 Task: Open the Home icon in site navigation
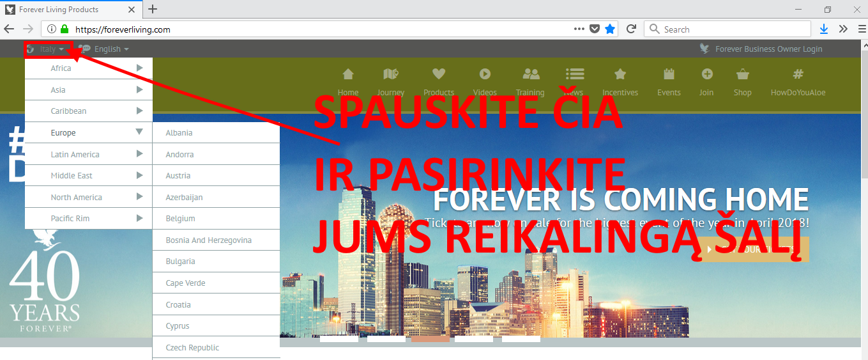(x=348, y=74)
